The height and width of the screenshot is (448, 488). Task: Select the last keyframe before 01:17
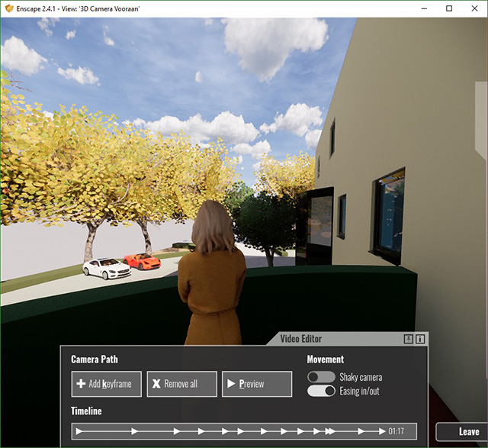(382, 431)
